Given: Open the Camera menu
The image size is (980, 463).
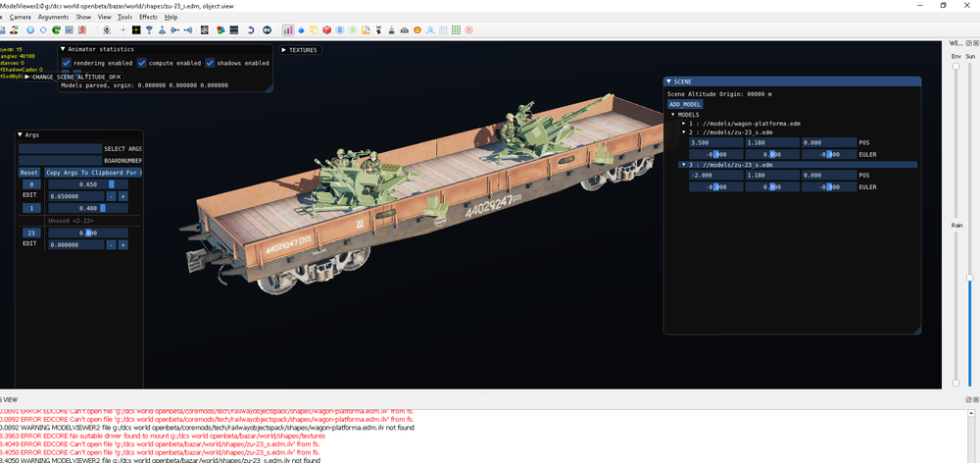Looking at the screenshot, I should (21, 17).
